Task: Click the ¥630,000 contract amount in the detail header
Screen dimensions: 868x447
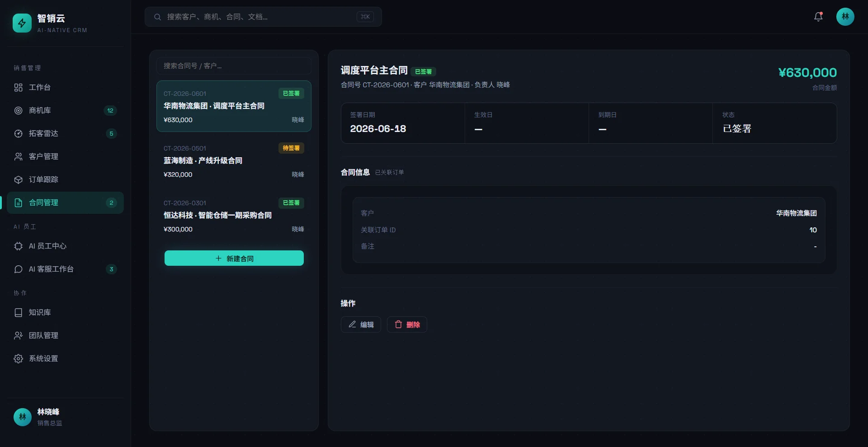Action: (x=807, y=72)
